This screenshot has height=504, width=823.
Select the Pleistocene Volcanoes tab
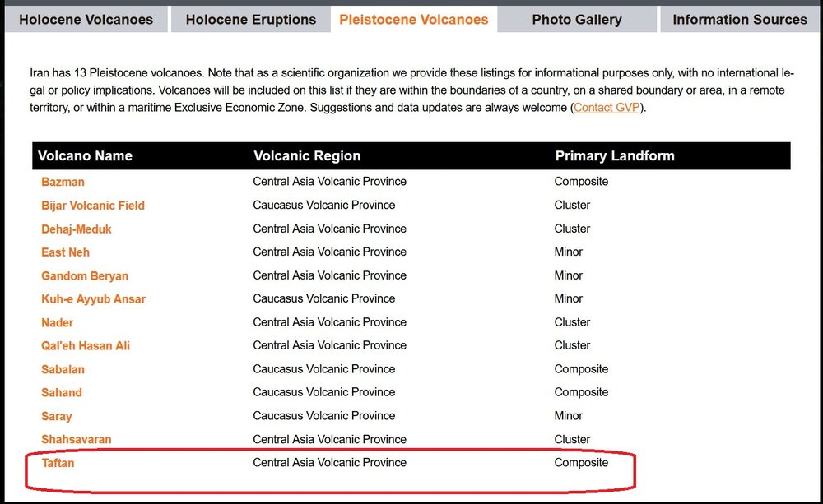pyautogui.click(x=414, y=20)
